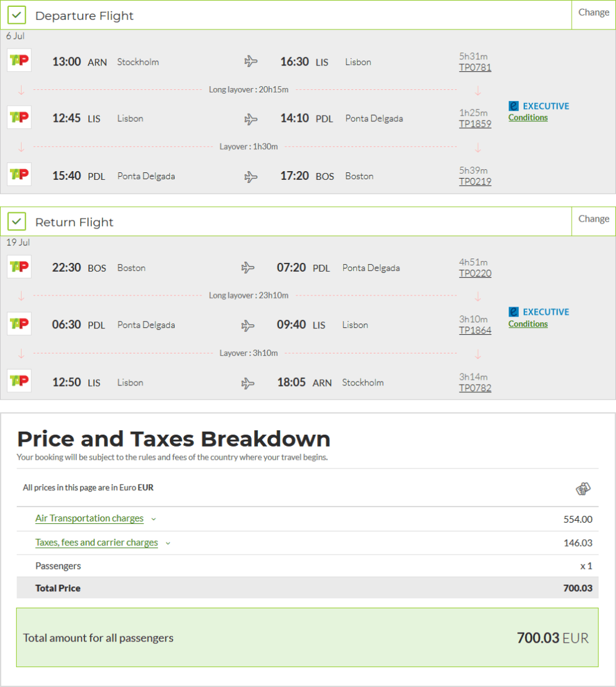Image resolution: width=616 pixels, height=687 pixels.
Task: Open flight number TP0781 details
Action: [475, 67]
